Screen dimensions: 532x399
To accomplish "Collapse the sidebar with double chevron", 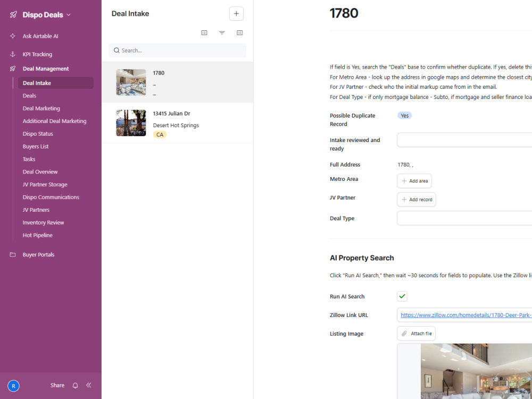I will [88, 385].
